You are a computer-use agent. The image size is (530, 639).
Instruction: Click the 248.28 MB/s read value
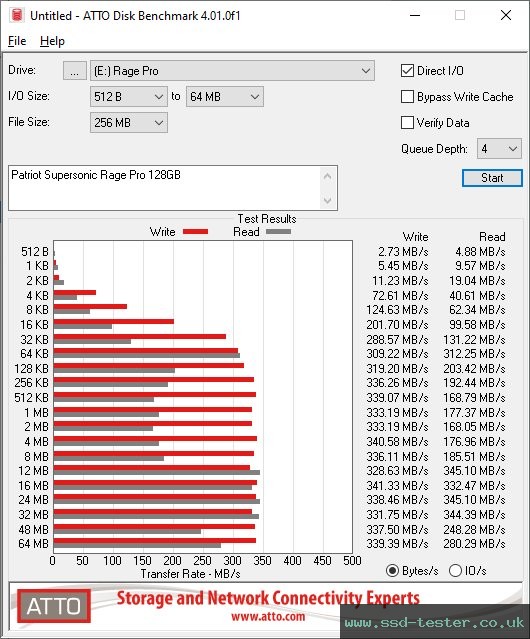click(x=474, y=529)
